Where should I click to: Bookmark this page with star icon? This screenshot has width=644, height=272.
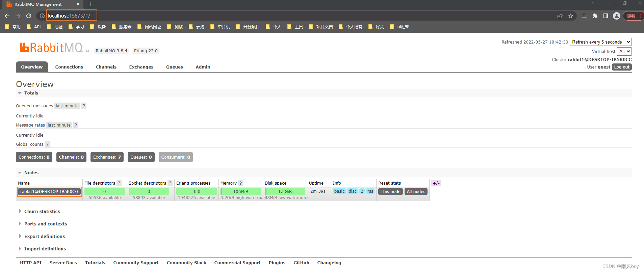coord(571,16)
